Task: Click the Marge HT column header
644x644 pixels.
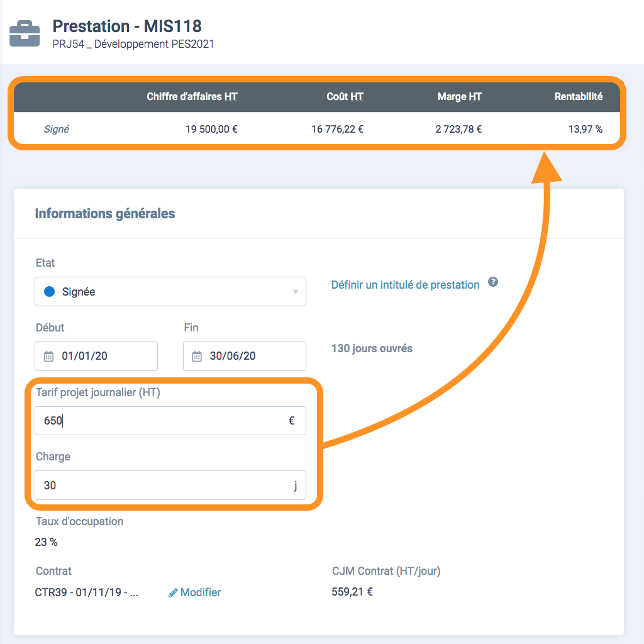Action: point(459,96)
